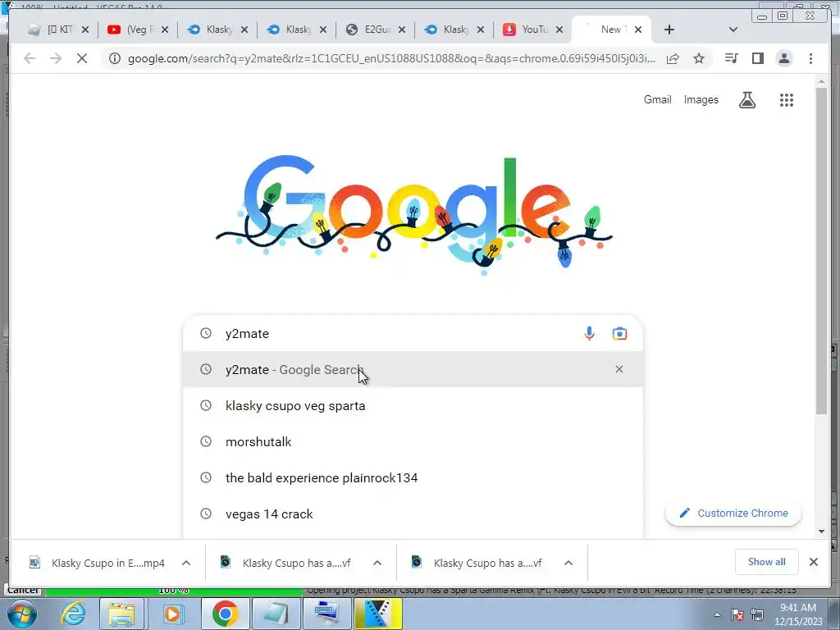Open Action Center flag icon

point(737,614)
